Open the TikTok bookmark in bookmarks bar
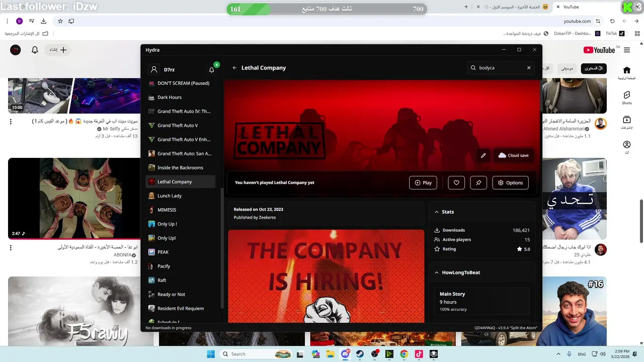644x362 pixels. coord(615,34)
